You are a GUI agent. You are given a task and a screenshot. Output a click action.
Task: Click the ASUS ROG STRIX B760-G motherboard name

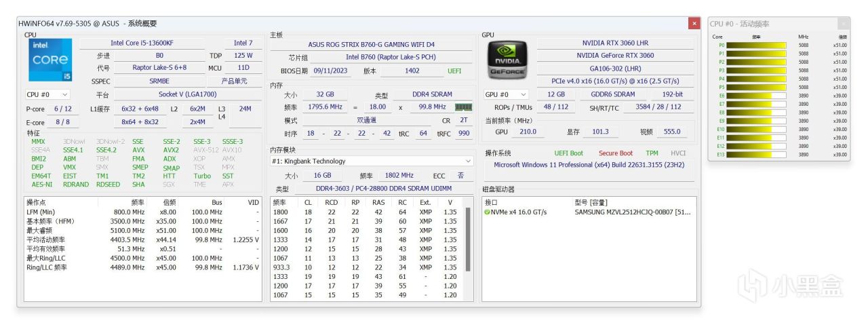pos(372,45)
